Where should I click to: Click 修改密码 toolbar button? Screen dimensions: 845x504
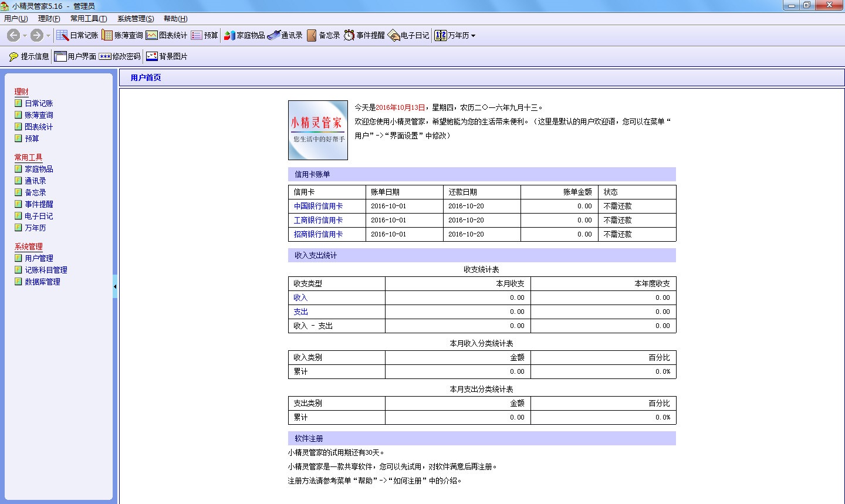[x=120, y=56]
